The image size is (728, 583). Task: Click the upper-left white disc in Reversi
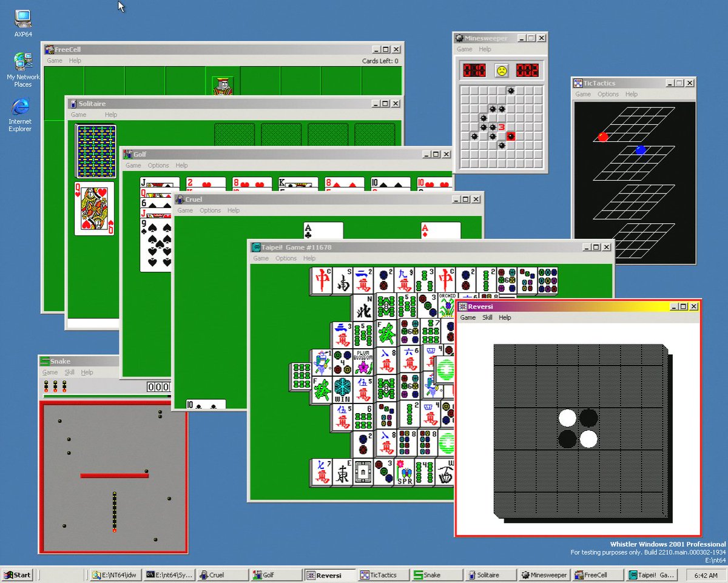pyautogui.click(x=568, y=418)
